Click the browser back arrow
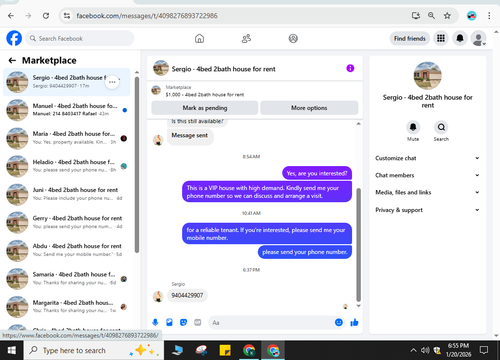Viewport: 500px width, 360px height. tap(11, 16)
